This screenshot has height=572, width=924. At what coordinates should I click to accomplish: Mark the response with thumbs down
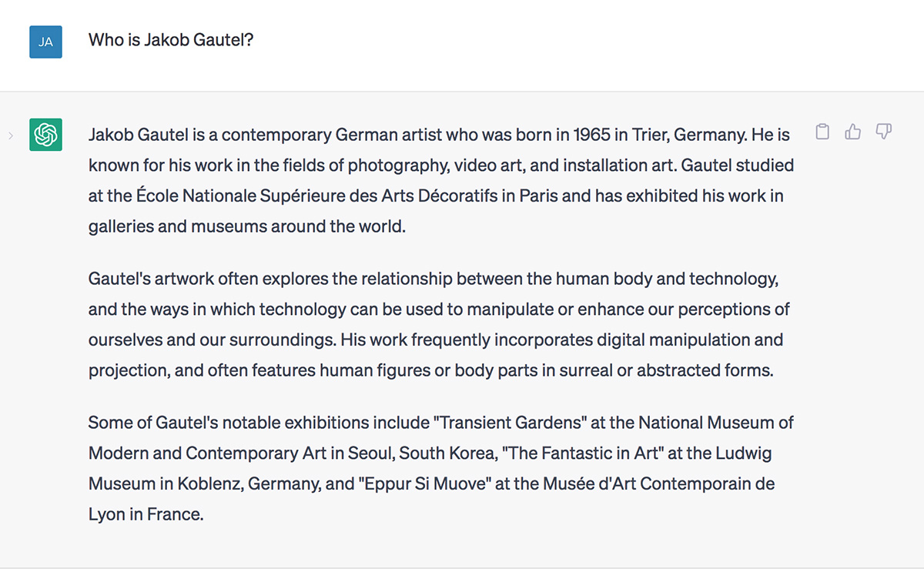pos(883,132)
